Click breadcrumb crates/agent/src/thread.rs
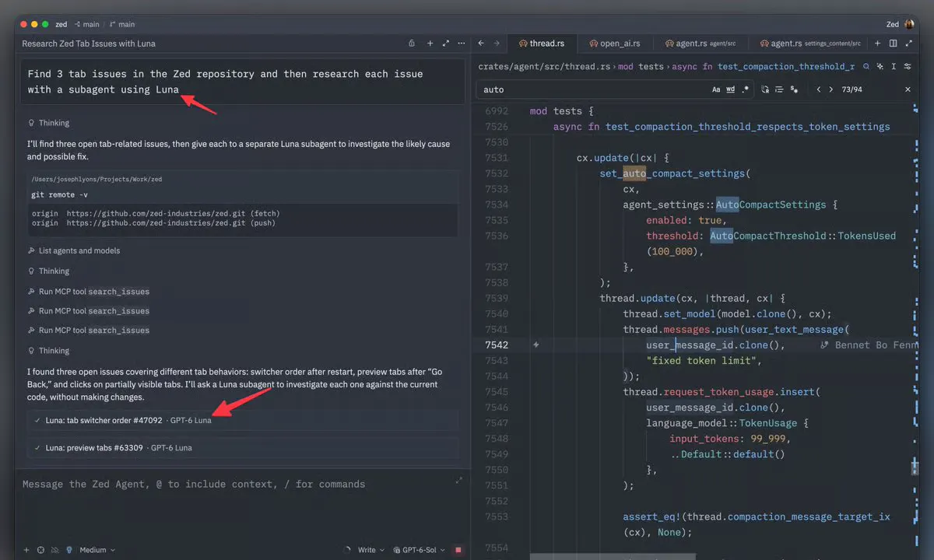934x560 pixels. 544,67
